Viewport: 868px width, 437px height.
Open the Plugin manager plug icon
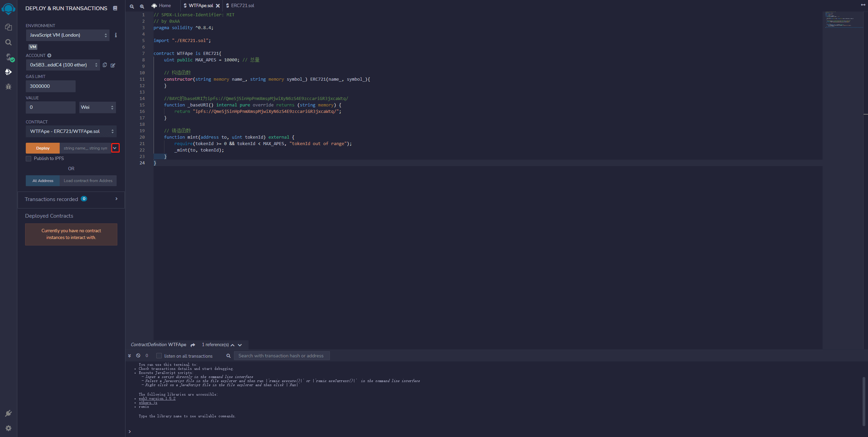[x=8, y=413]
